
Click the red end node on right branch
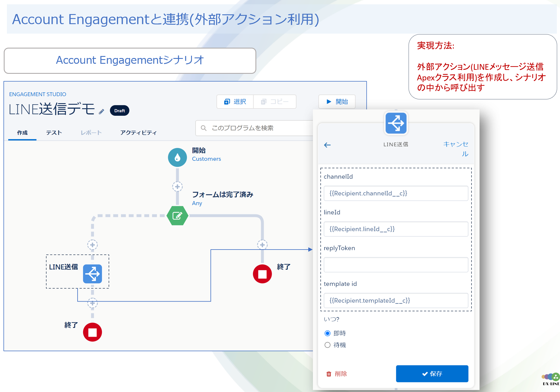[x=262, y=274]
